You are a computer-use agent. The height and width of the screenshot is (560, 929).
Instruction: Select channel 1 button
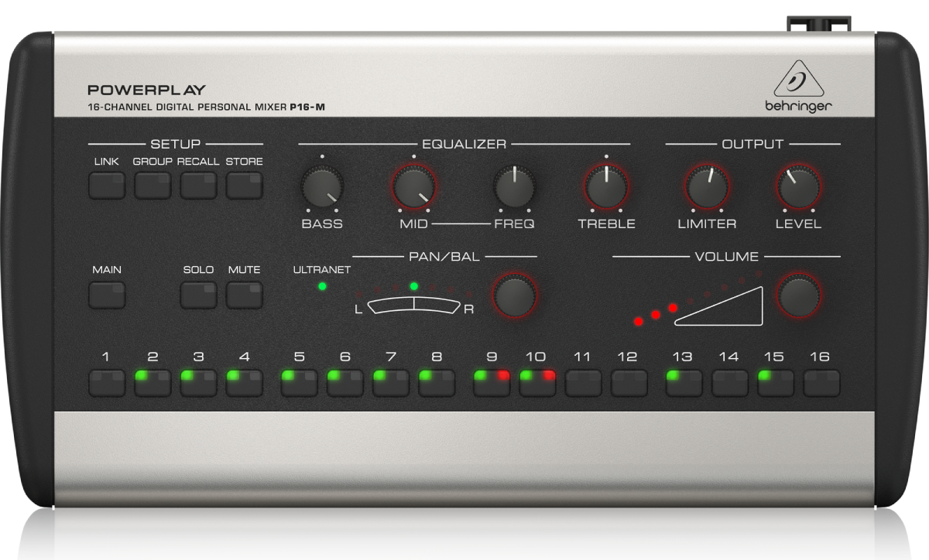(107, 383)
